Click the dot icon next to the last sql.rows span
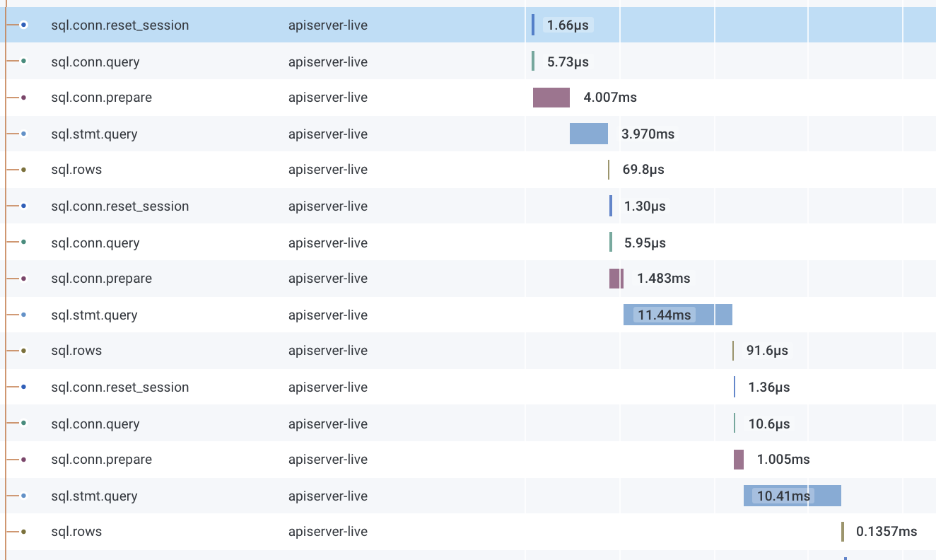 [x=23, y=531]
